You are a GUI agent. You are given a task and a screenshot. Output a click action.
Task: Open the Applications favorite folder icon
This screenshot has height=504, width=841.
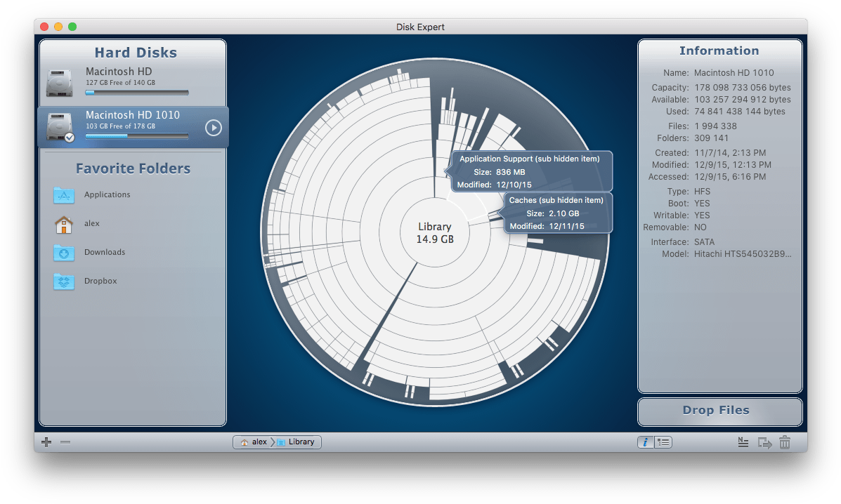(64, 195)
